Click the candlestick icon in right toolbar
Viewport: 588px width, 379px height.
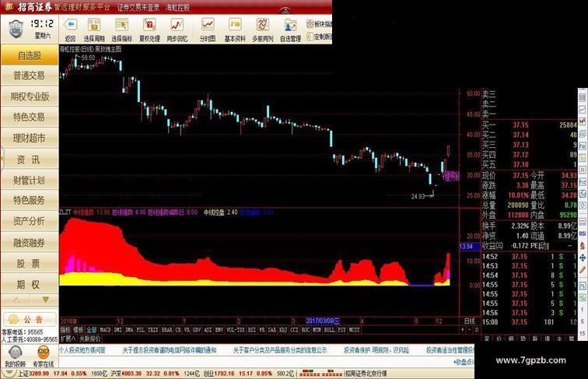tap(583, 121)
